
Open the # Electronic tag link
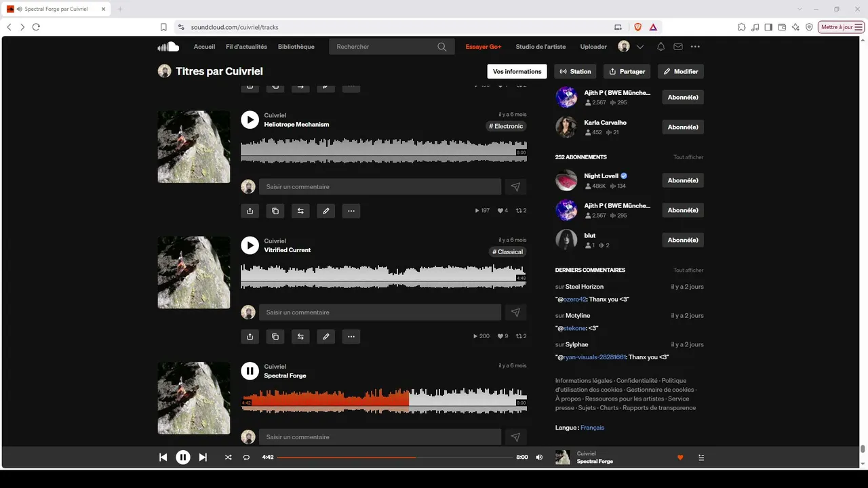507,126
